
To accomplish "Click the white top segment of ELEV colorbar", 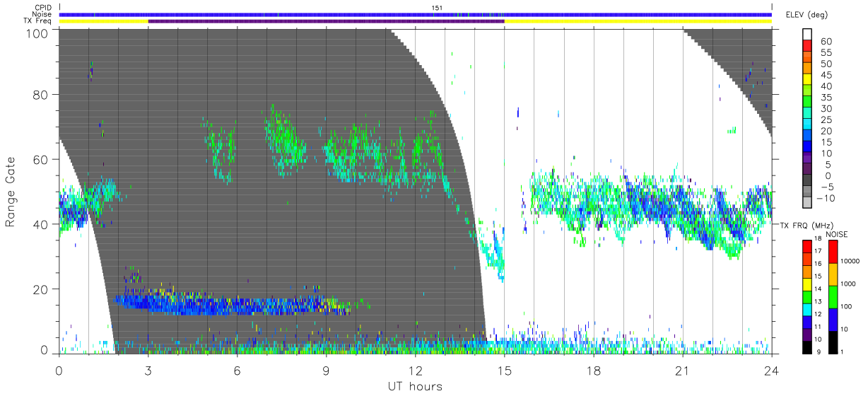I will point(808,35).
